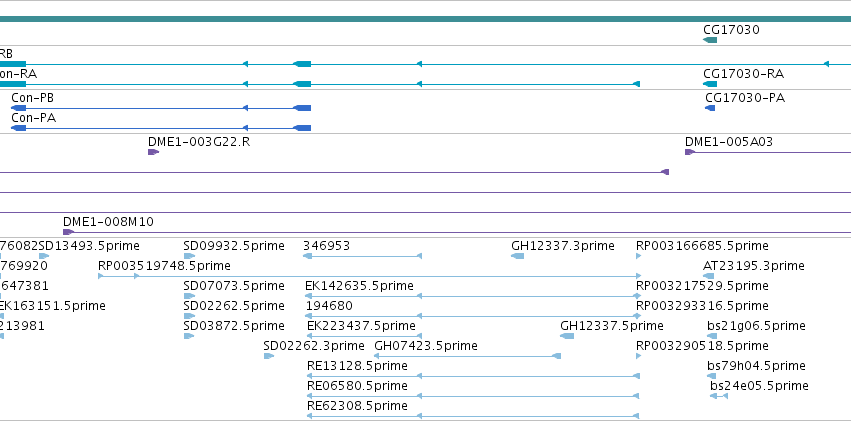Select the DME1-005A03 label

coord(729,142)
